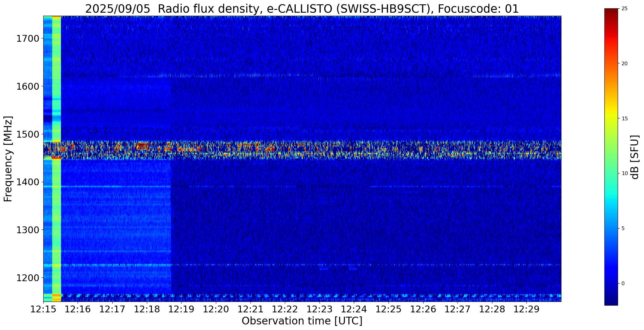
Task: Click the 'Observation time [UTC]' x-axis label
Action: (x=302, y=321)
